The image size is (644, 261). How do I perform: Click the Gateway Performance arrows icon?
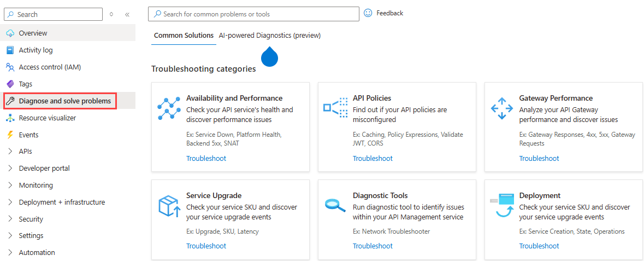pyautogui.click(x=501, y=108)
